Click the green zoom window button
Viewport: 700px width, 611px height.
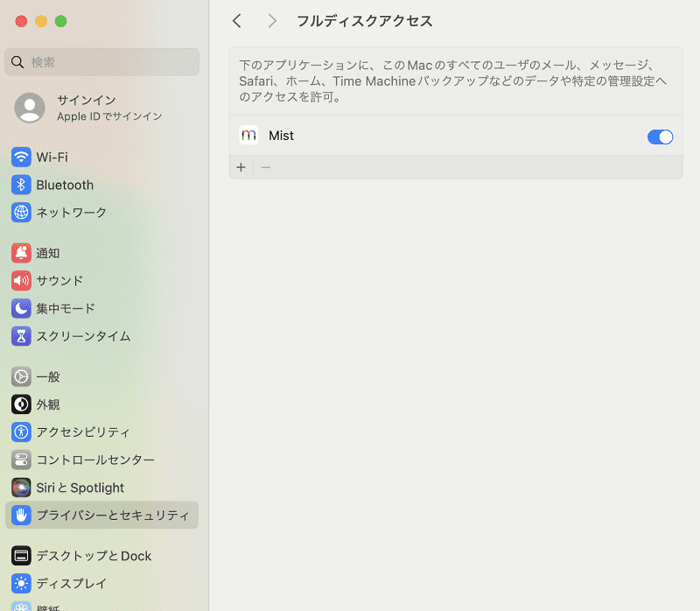60,21
